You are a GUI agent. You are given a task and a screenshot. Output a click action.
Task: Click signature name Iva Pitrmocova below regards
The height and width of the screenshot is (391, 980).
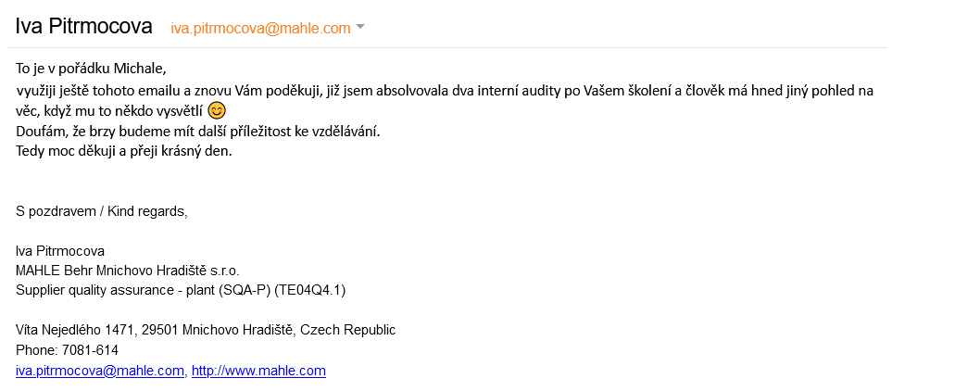(60, 251)
